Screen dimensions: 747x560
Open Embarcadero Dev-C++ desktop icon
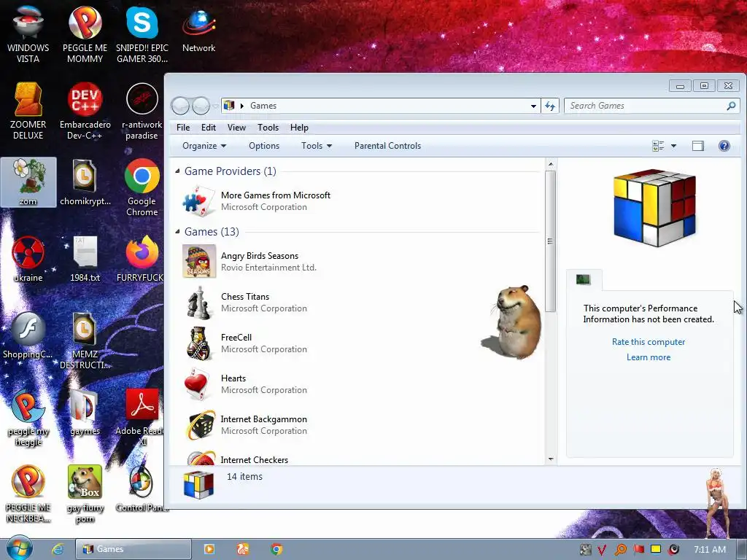pos(85,111)
